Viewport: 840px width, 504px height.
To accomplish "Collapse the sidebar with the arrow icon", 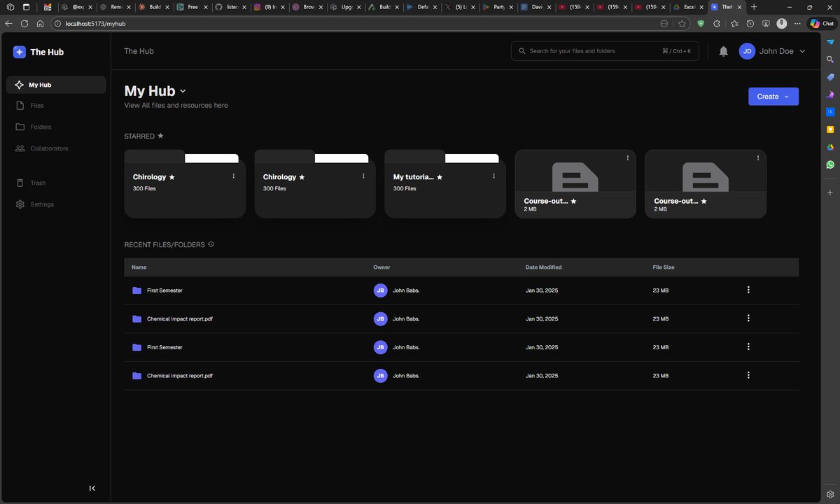I will click(x=92, y=488).
